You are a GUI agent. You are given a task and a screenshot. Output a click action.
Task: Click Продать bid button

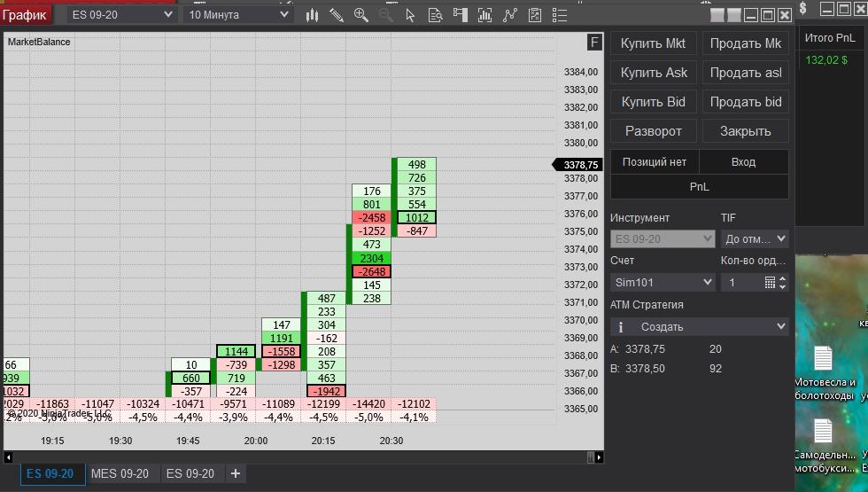point(745,102)
